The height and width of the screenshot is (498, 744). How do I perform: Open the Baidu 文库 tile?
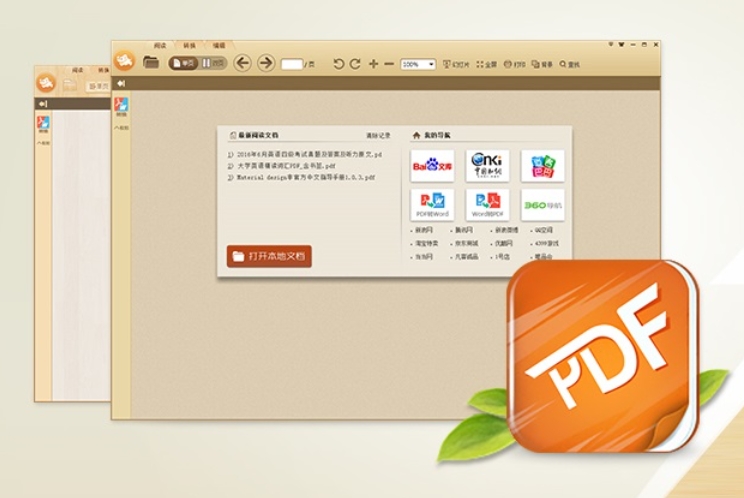click(432, 166)
